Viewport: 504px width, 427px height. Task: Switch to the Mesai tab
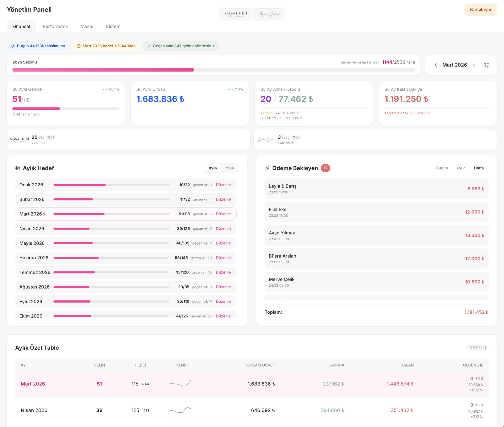pos(87,26)
